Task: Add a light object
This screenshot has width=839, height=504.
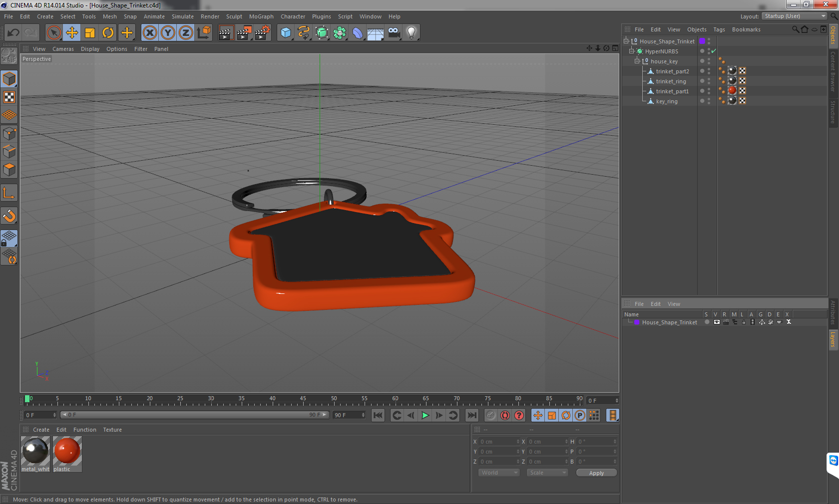Action: point(412,33)
